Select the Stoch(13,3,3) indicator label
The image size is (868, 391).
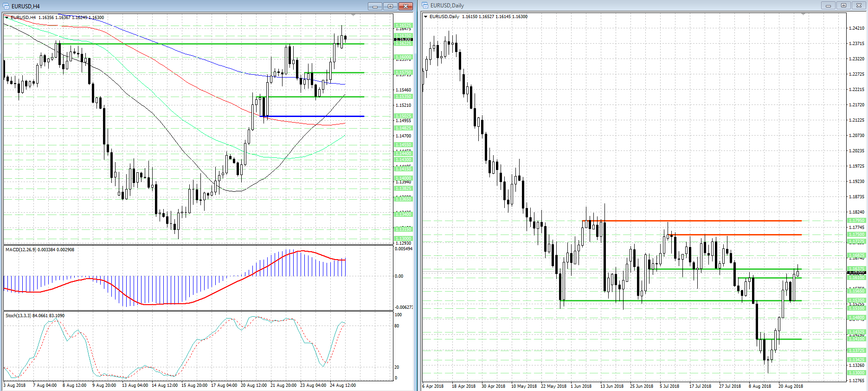click(x=35, y=316)
